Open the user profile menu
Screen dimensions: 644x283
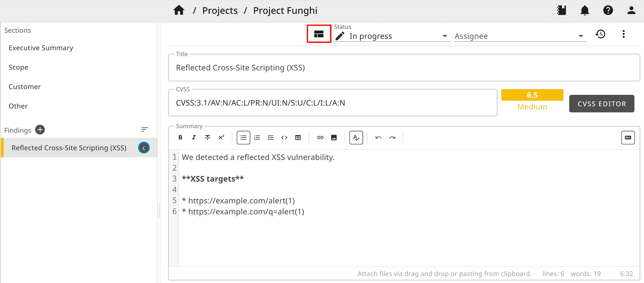coord(631,10)
